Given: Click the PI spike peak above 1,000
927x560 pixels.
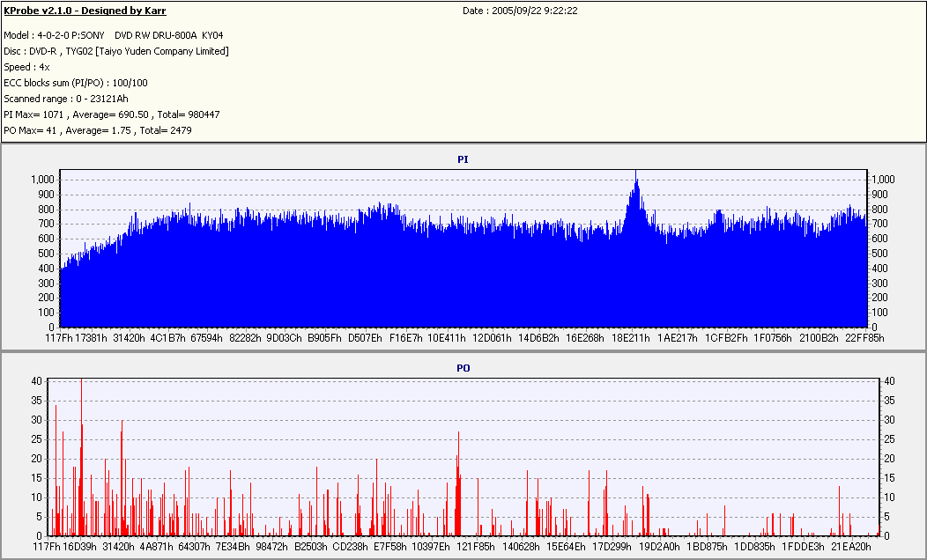Looking at the screenshot, I should click(x=636, y=175).
